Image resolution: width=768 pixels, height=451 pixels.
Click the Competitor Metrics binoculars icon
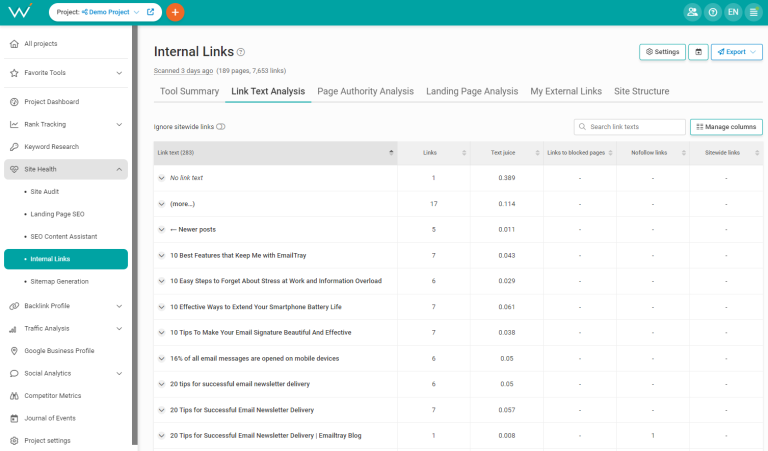(x=14, y=396)
